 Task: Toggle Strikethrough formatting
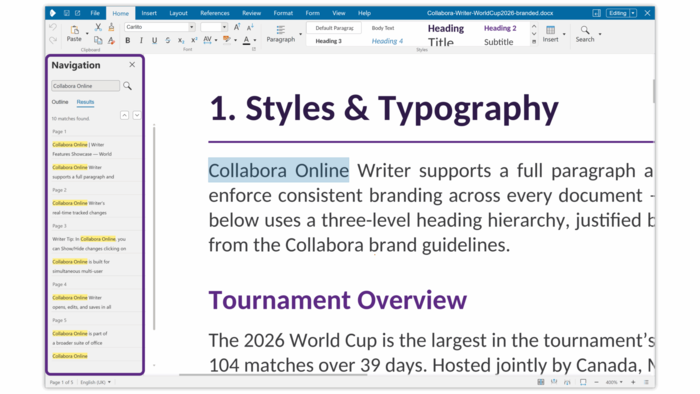coord(167,41)
